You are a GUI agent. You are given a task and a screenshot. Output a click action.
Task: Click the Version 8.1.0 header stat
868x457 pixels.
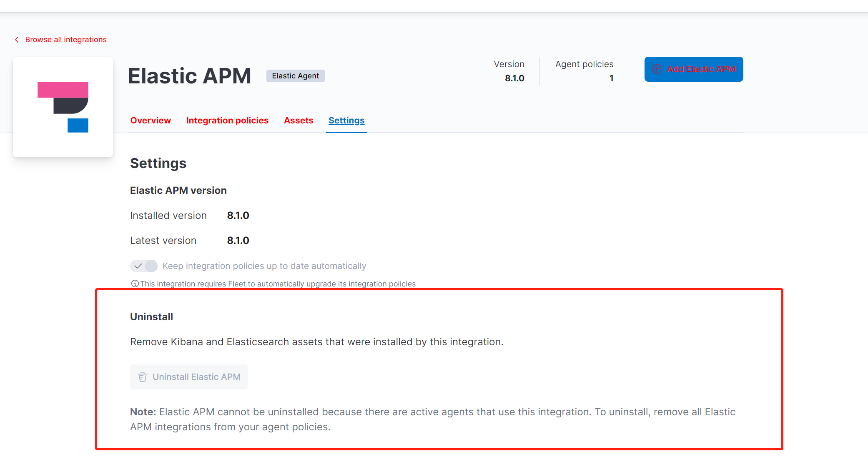click(514, 78)
